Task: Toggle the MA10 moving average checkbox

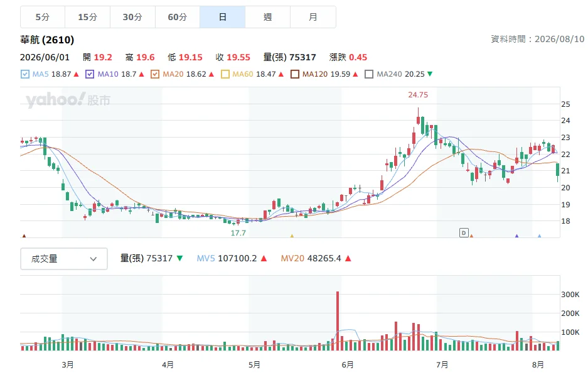Action: tap(90, 74)
